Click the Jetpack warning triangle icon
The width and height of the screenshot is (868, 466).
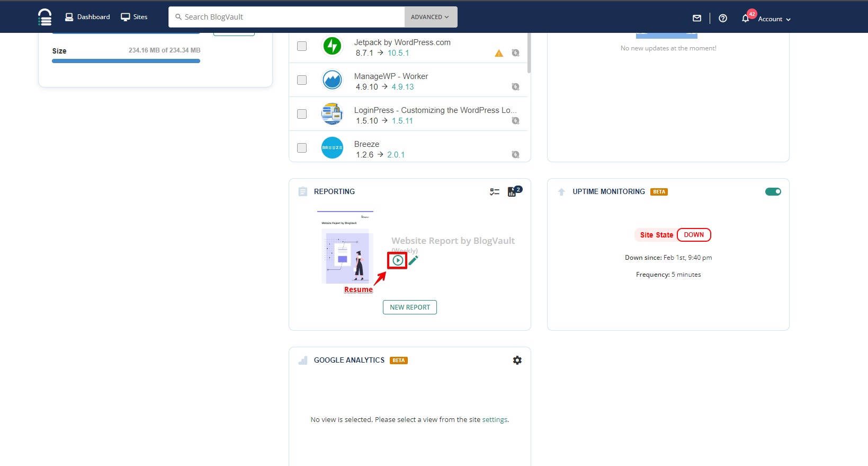click(x=499, y=53)
